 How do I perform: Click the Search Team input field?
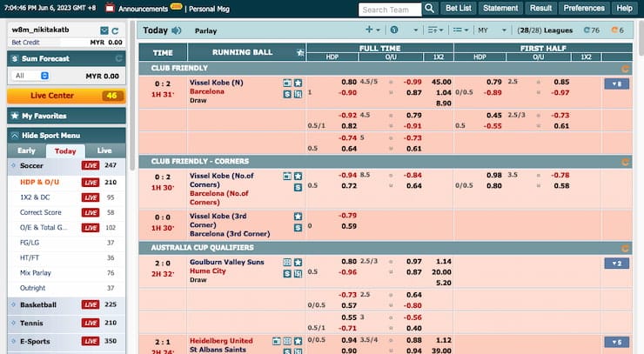390,10
